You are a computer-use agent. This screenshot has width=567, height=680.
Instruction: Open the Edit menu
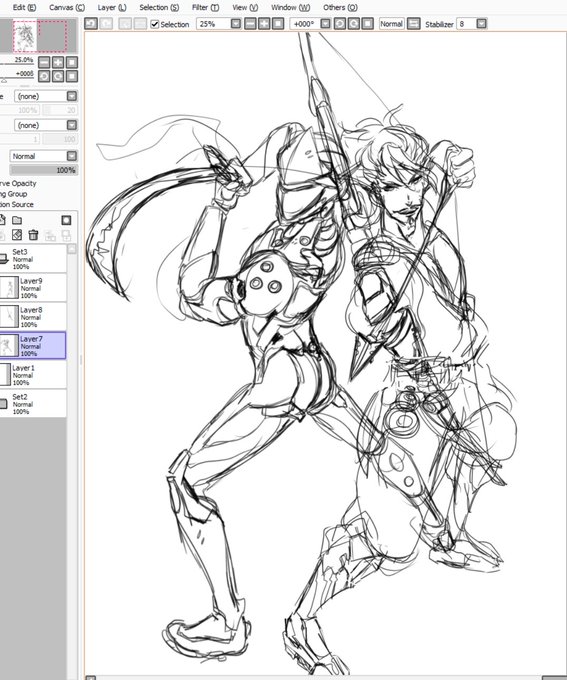click(x=24, y=7)
